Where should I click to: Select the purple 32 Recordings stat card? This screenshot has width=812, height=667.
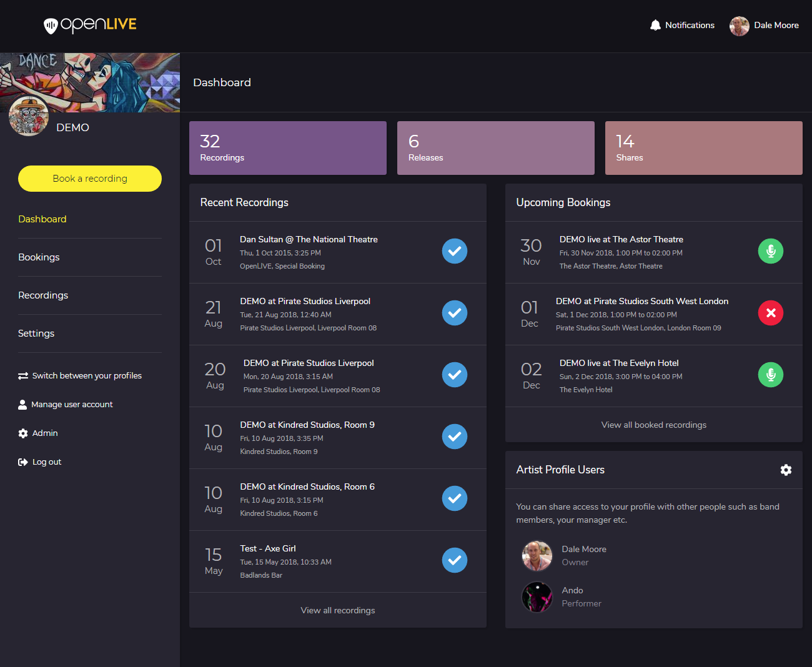(287, 148)
